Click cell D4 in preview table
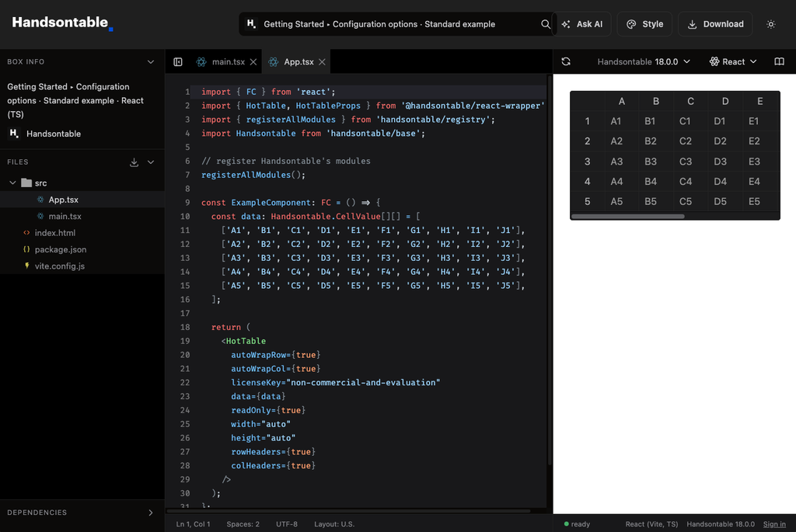The image size is (796, 532). [725, 182]
